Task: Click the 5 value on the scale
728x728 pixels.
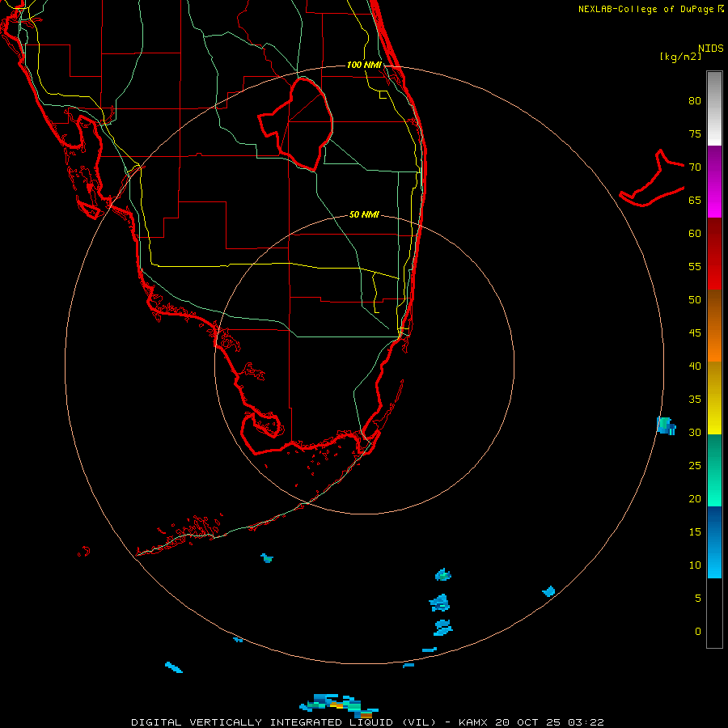Action: [x=698, y=598]
